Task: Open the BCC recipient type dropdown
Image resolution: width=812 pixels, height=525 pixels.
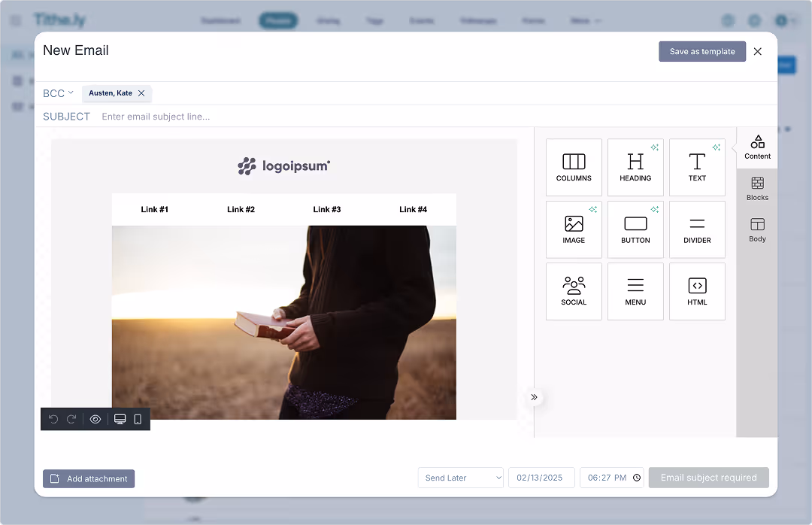Action: (x=58, y=93)
